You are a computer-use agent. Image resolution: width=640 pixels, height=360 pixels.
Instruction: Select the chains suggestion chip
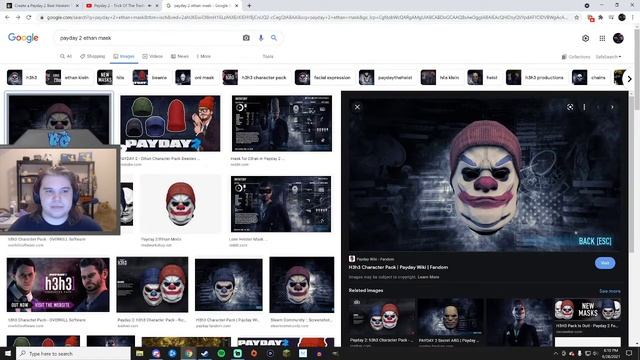click(589, 78)
